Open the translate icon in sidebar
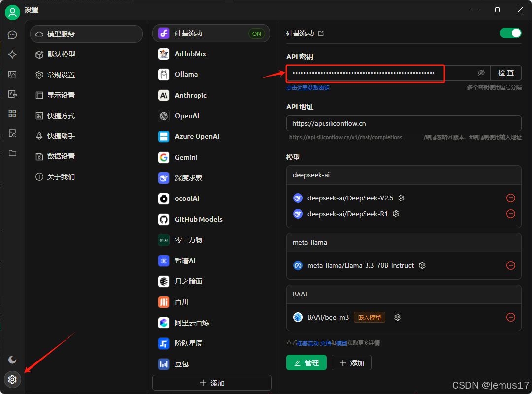Viewport: 532px width, 394px height. pos(12,94)
